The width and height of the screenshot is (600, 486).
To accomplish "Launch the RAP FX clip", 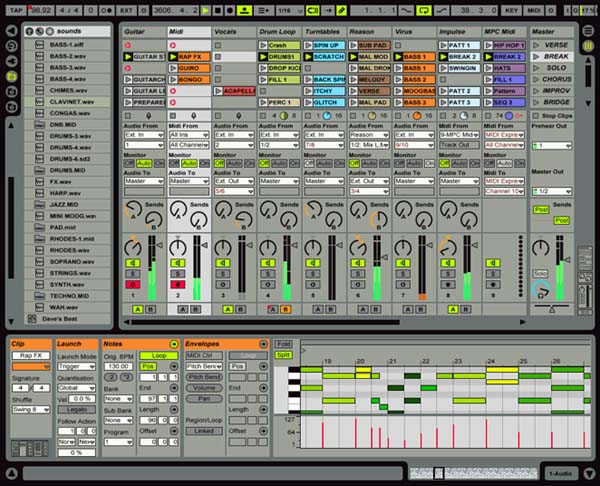I will 189,57.
